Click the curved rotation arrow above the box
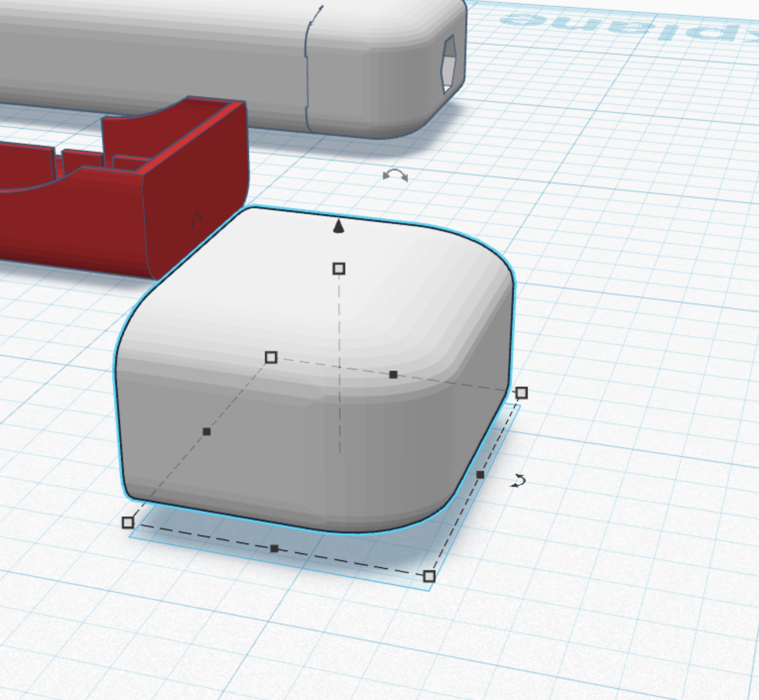 click(x=395, y=176)
